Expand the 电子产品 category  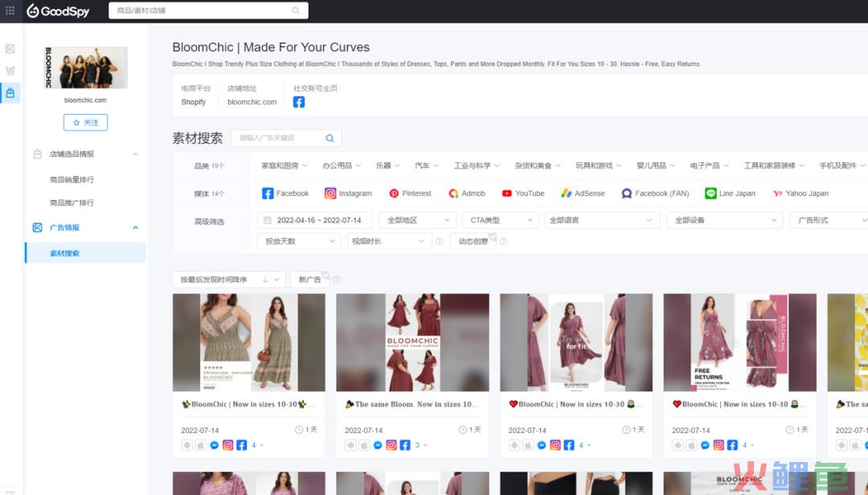(x=710, y=166)
